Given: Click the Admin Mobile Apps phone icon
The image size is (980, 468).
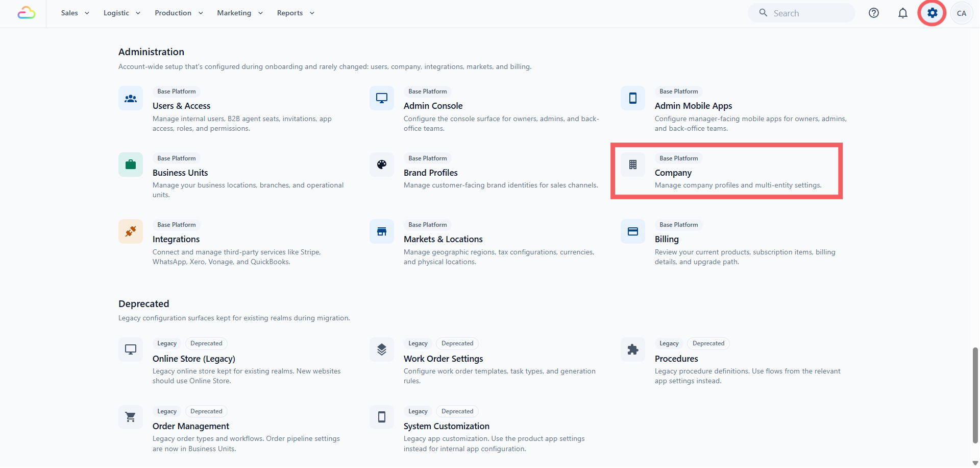Looking at the screenshot, I should (x=633, y=98).
